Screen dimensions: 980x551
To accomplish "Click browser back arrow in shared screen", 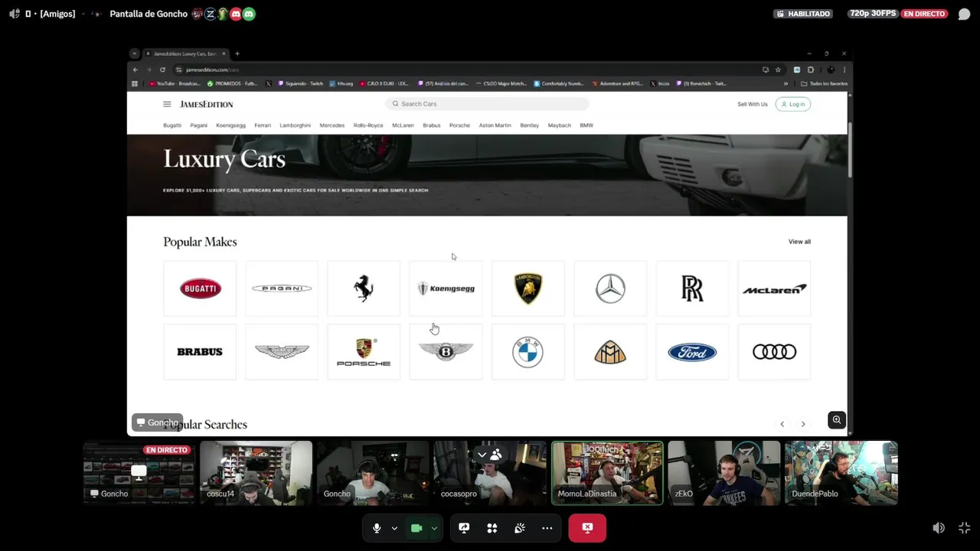I will coord(136,70).
